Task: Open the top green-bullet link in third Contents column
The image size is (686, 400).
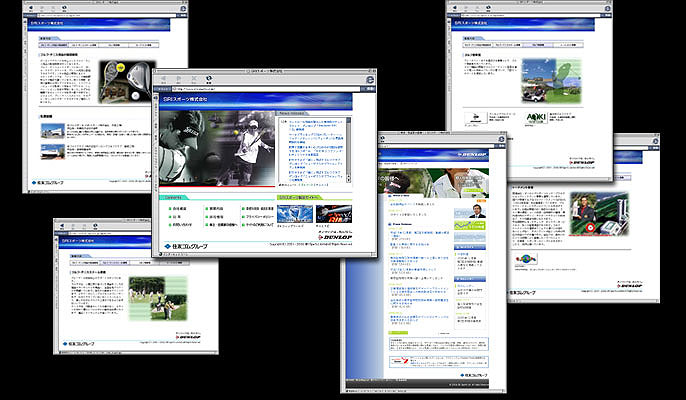Action: [257, 209]
